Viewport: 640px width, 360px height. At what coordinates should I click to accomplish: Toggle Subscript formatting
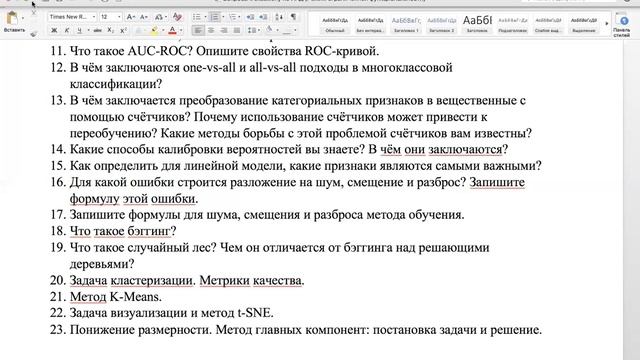point(111,31)
